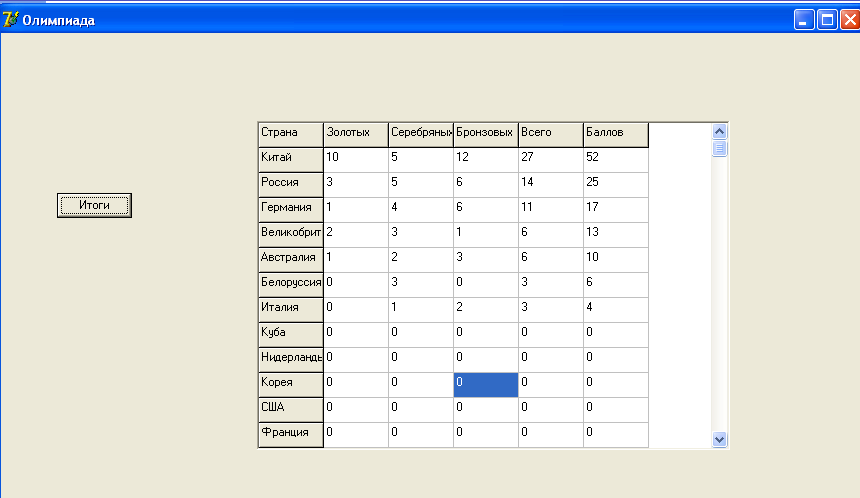Select Россия's Всего cell showing 14
The image size is (860, 498).
pyautogui.click(x=551, y=185)
